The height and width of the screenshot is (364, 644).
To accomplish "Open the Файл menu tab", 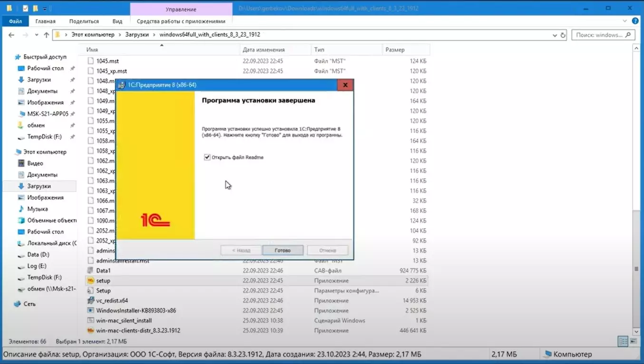I will tap(15, 21).
